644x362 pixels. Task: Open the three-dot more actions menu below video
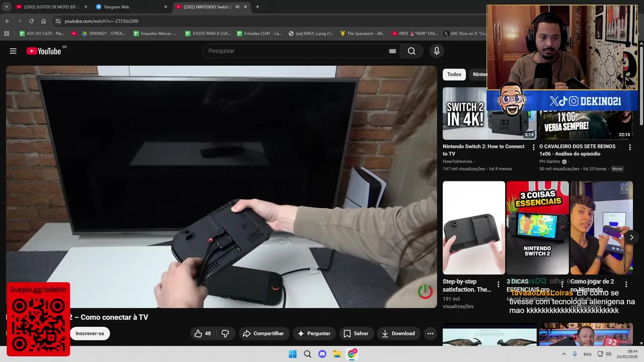(430, 333)
